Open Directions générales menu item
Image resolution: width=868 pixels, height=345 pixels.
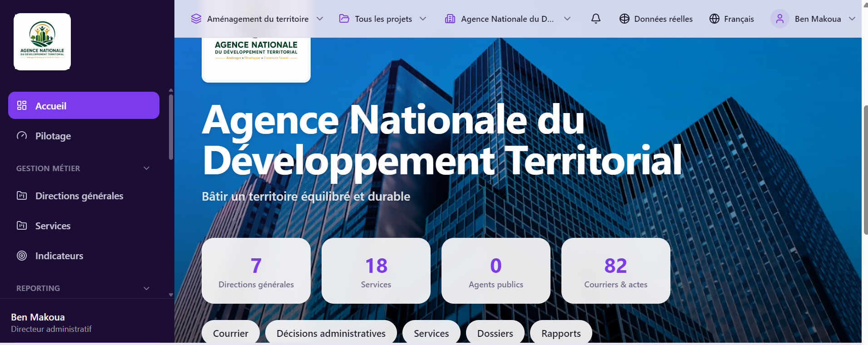[84, 196]
